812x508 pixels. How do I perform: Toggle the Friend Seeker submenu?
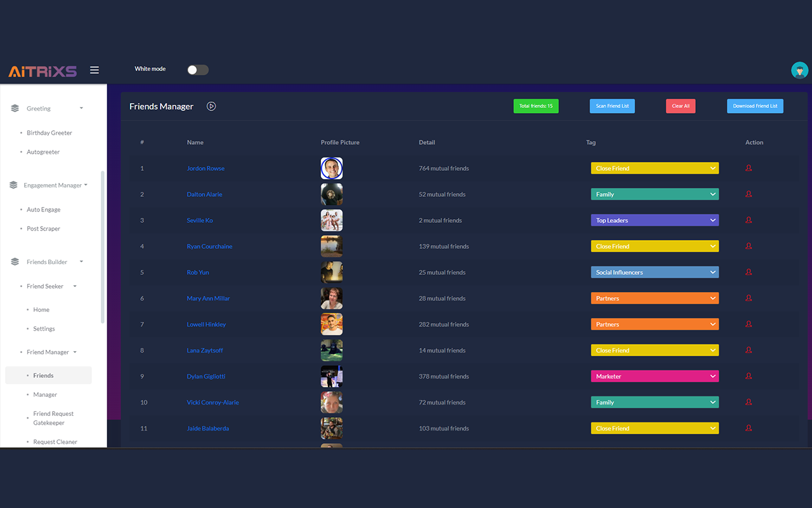coord(75,286)
